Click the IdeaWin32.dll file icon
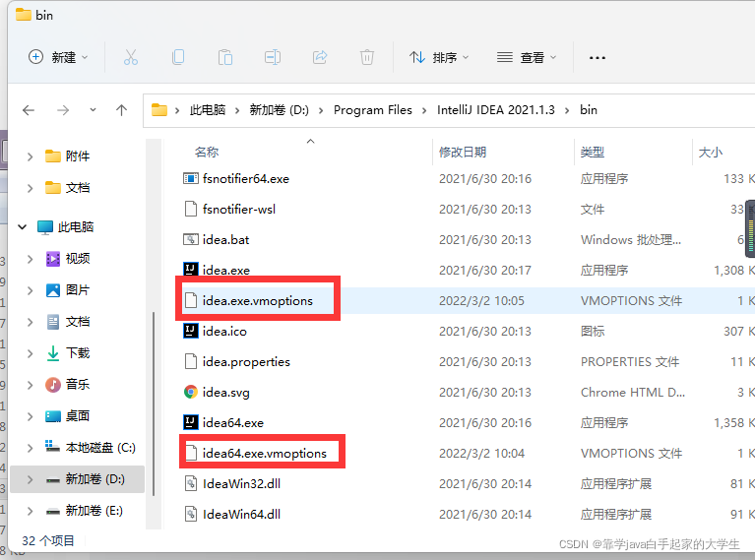This screenshot has width=755, height=560. [191, 483]
